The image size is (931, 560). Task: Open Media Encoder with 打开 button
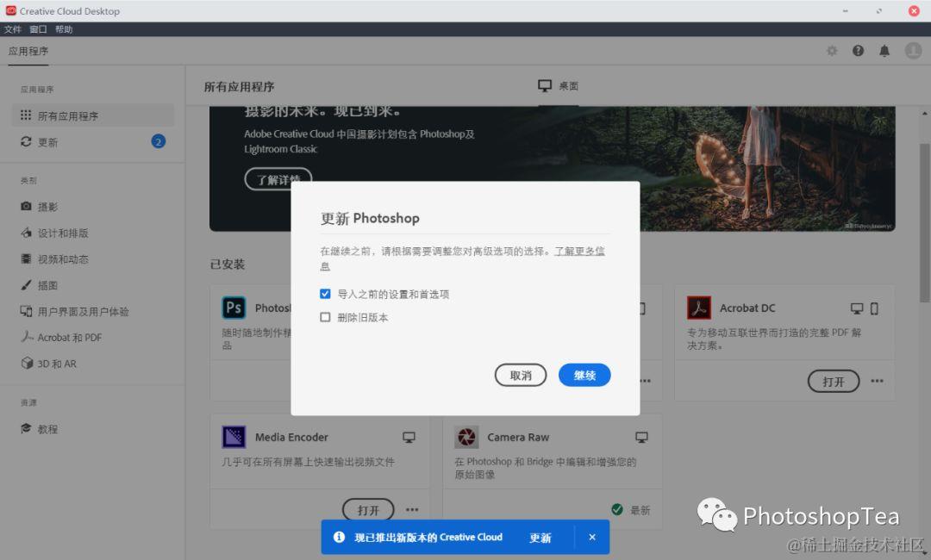368,510
